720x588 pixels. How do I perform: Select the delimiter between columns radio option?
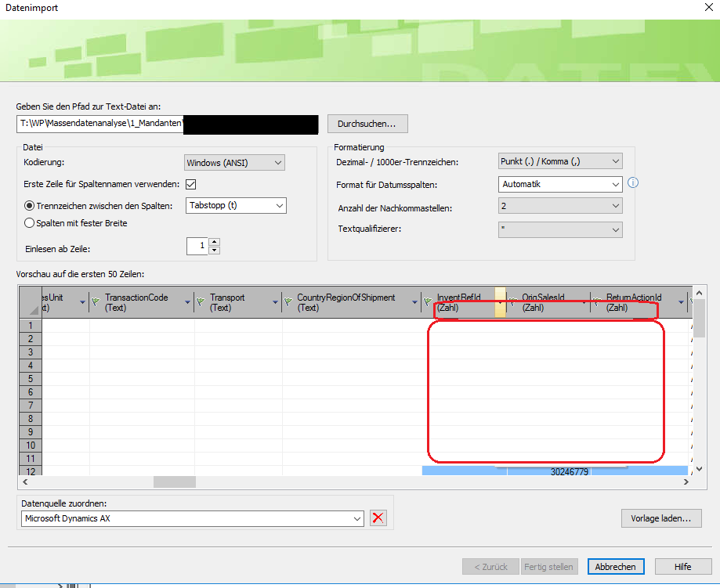(x=30, y=206)
